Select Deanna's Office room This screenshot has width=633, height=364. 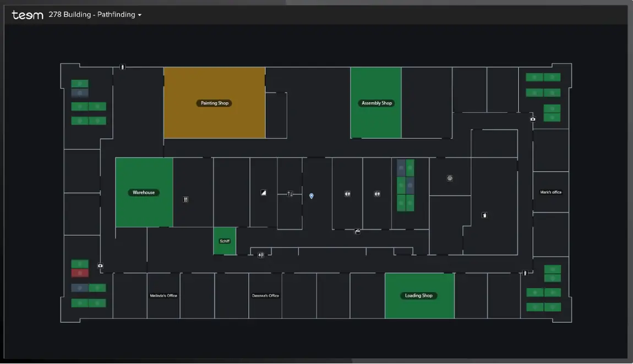(x=265, y=295)
